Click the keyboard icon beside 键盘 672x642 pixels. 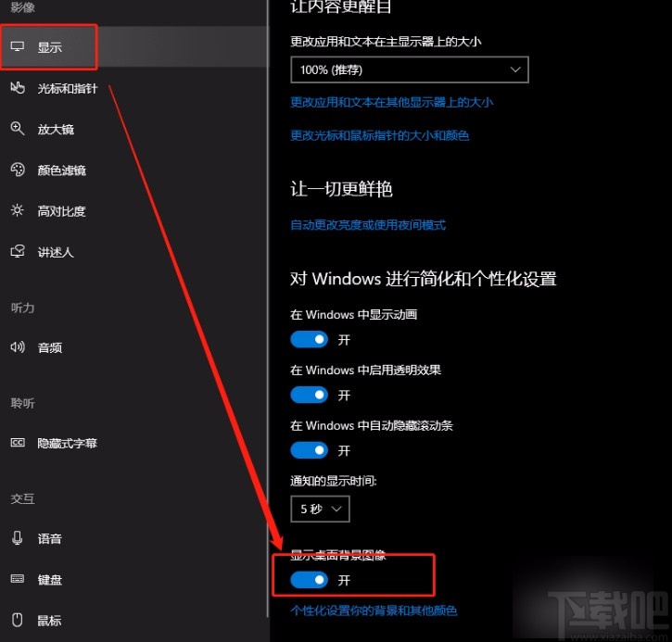[x=17, y=579]
